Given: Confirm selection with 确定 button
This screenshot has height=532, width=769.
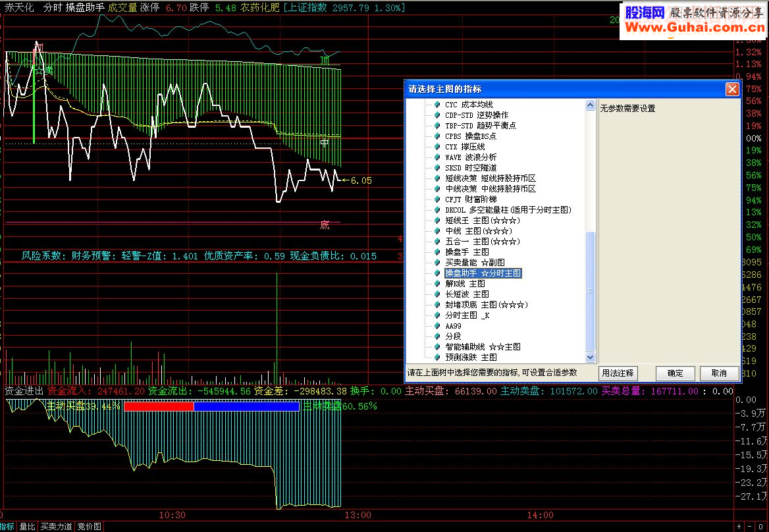Looking at the screenshot, I should click(x=676, y=373).
